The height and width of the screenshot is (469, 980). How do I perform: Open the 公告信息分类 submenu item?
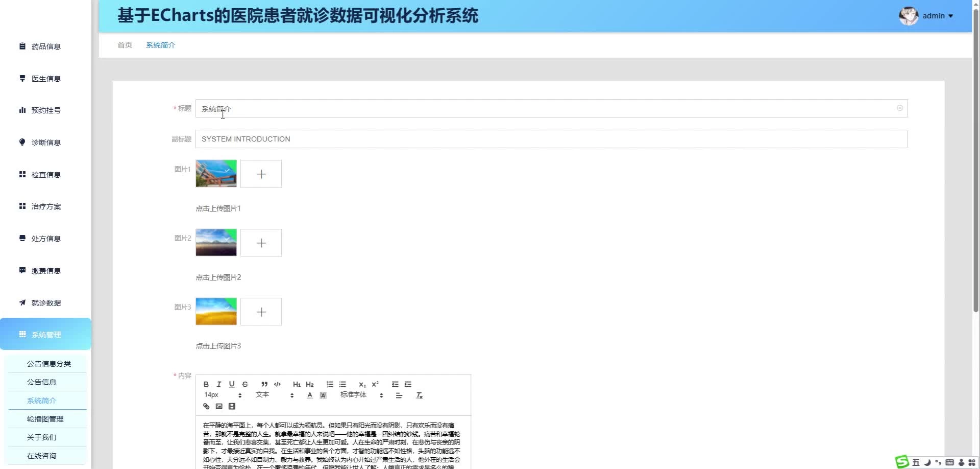49,364
